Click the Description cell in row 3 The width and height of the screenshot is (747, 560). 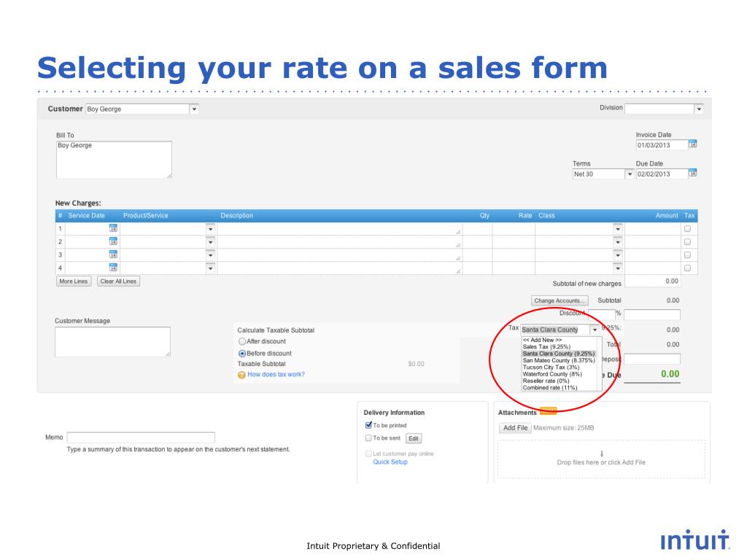tap(340, 255)
